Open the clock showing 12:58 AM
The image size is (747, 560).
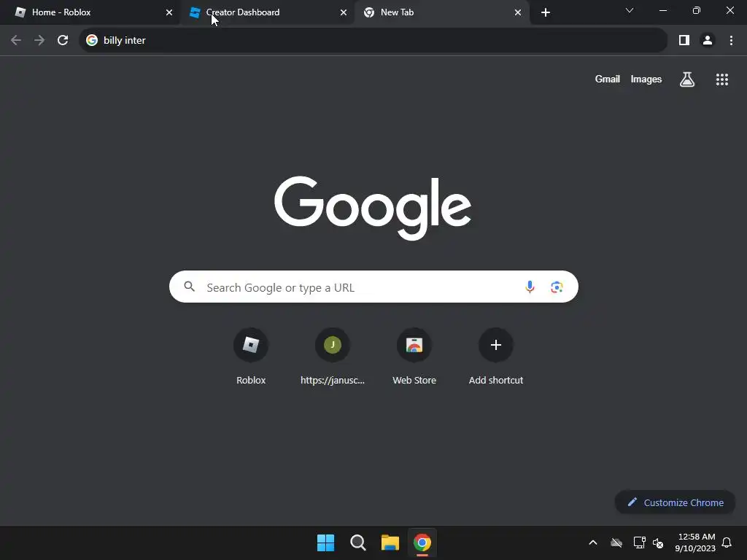pyautogui.click(x=695, y=542)
